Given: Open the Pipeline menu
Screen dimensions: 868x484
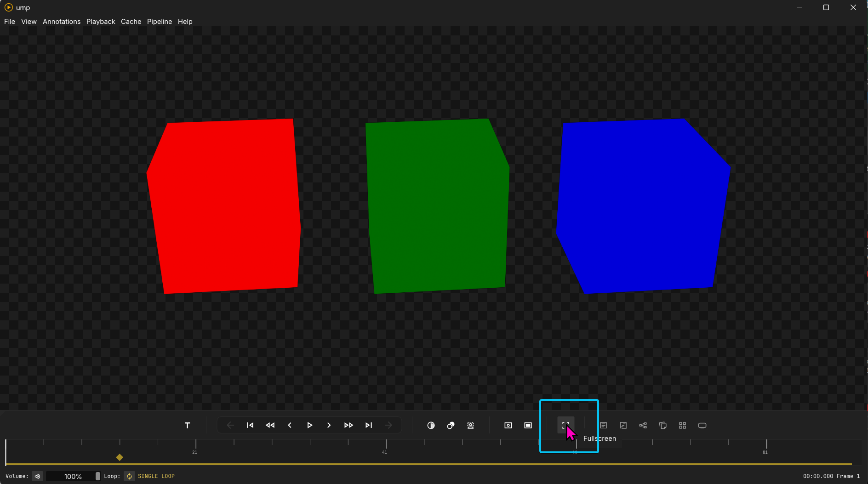Looking at the screenshot, I should [160, 22].
